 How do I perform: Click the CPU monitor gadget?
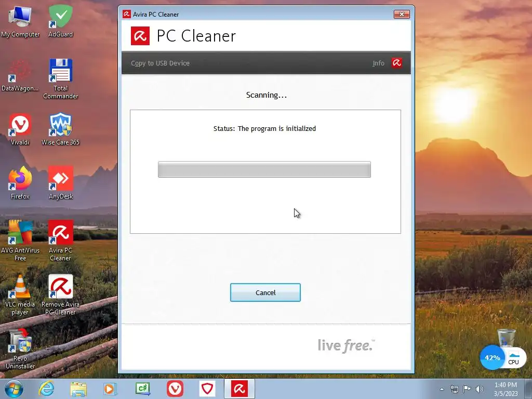tap(514, 358)
